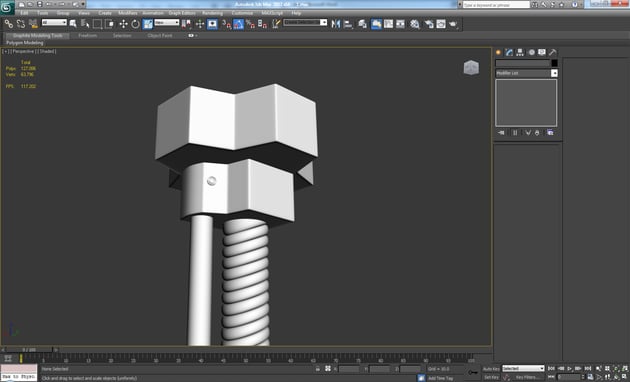The width and height of the screenshot is (630, 382).
Task: Open the Utilities command panel tab
Action: (x=552, y=52)
